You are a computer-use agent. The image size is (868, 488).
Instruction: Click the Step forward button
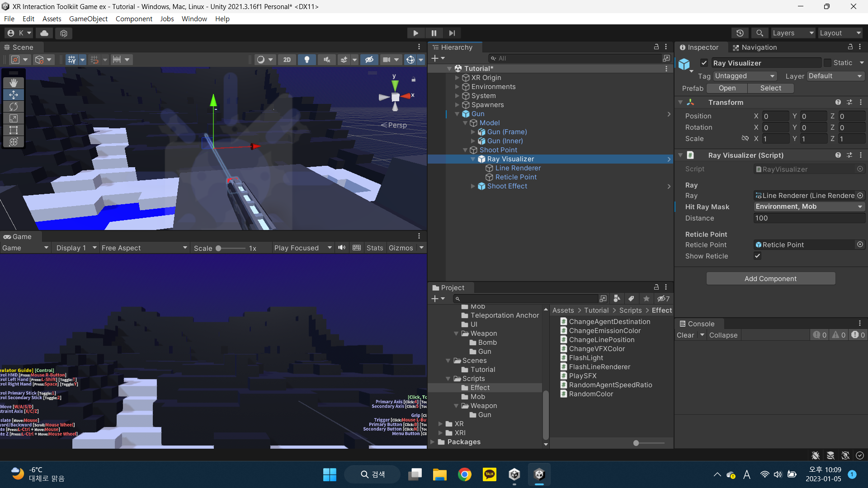452,33
